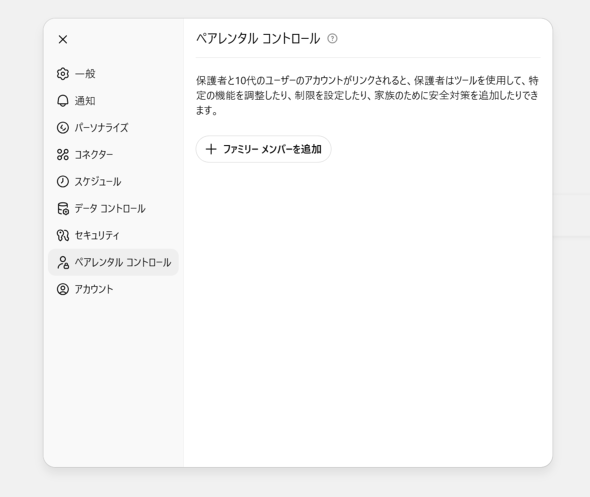Viewport: 590px width, 497px height.
Task: Click the plus icon in ファミリー メンバーを追加
Action: coord(211,149)
